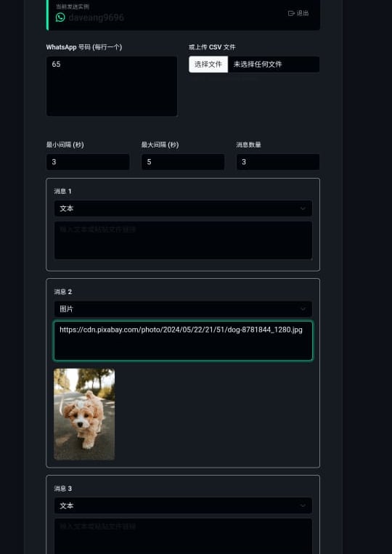Open the 消息 1 type dropdown

point(183,208)
